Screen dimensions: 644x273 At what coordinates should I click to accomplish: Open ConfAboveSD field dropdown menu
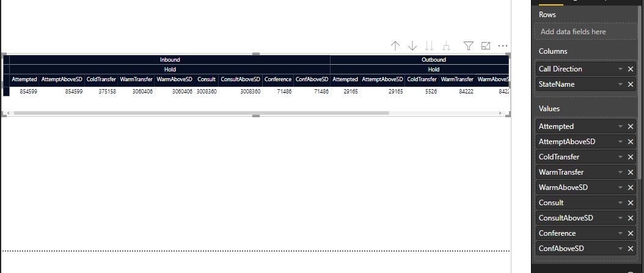[621, 249]
